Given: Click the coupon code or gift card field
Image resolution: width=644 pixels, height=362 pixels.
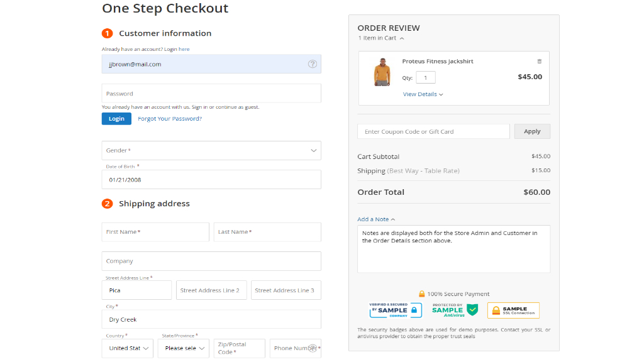Looking at the screenshot, I should click(x=433, y=131).
